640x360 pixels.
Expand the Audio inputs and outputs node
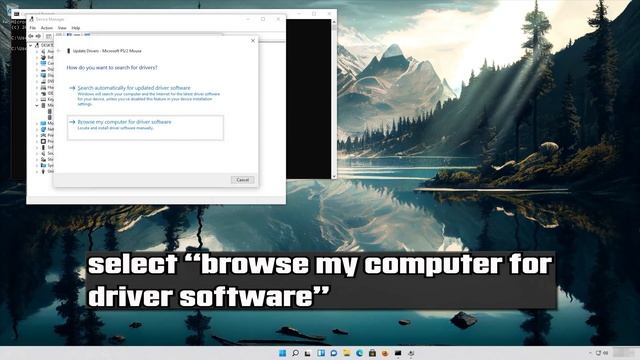(x=37, y=51)
